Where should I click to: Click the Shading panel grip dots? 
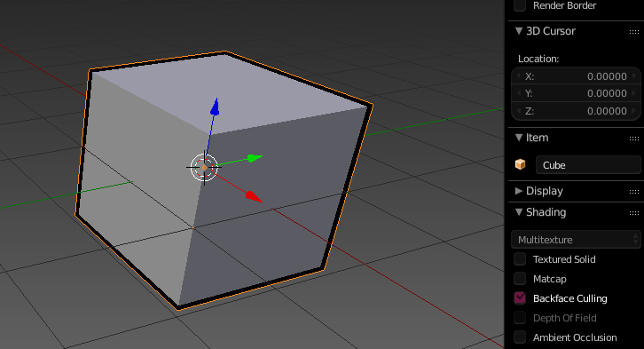tap(634, 213)
